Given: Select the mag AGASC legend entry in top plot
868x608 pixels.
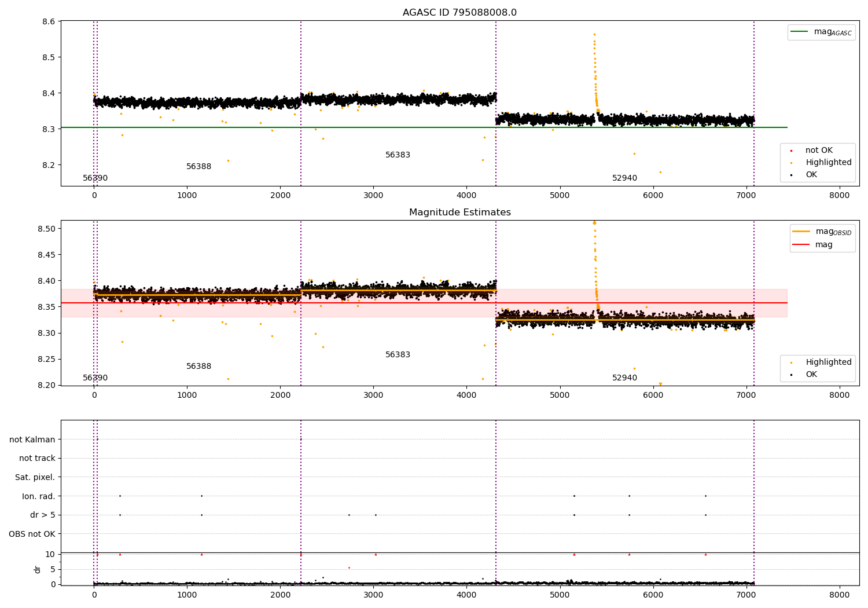Looking at the screenshot, I should pyautogui.click(x=821, y=32).
